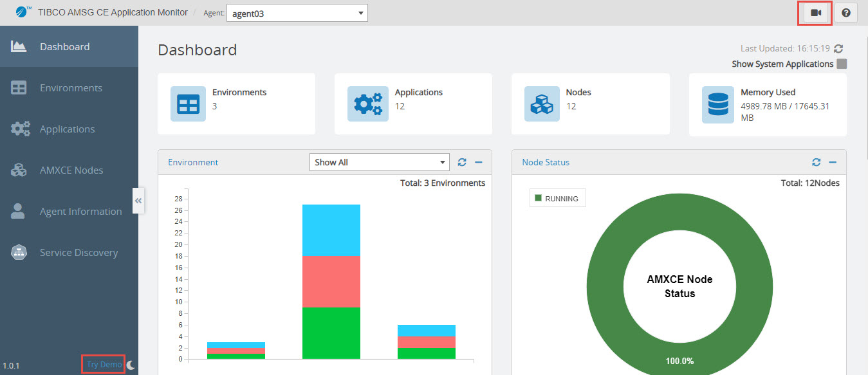
Task: Click the Node Status panel title
Action: click(x=546, y=162)
